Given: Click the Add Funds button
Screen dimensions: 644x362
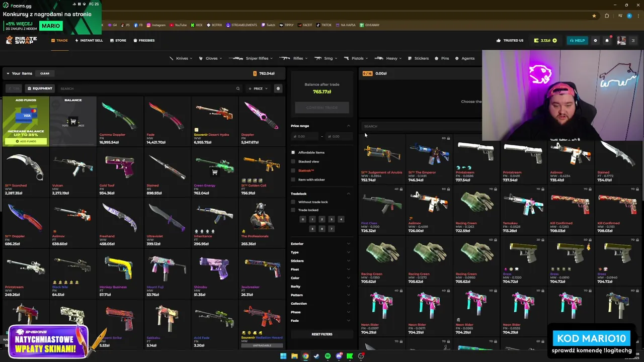Looking at the screenshot, I should click(26, 141).
